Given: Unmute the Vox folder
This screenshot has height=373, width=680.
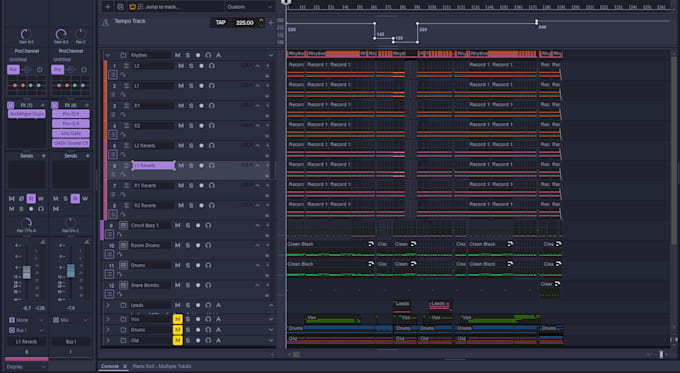Looking at the screenshot, I should point(177,319).
